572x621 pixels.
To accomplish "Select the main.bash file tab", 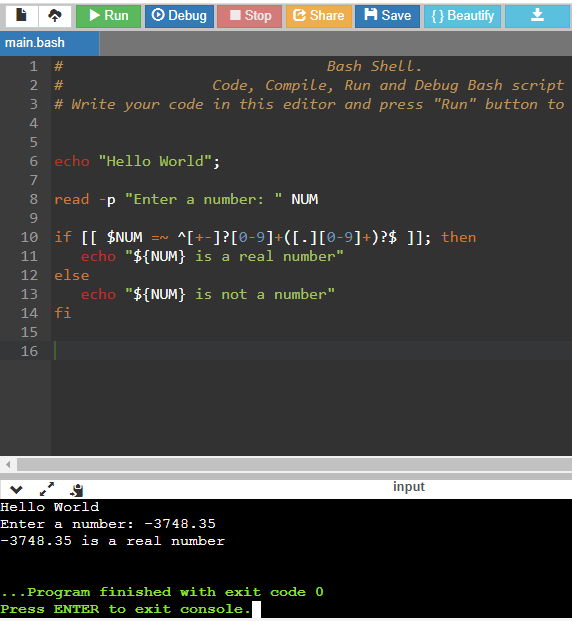I will tap(49, 43).
